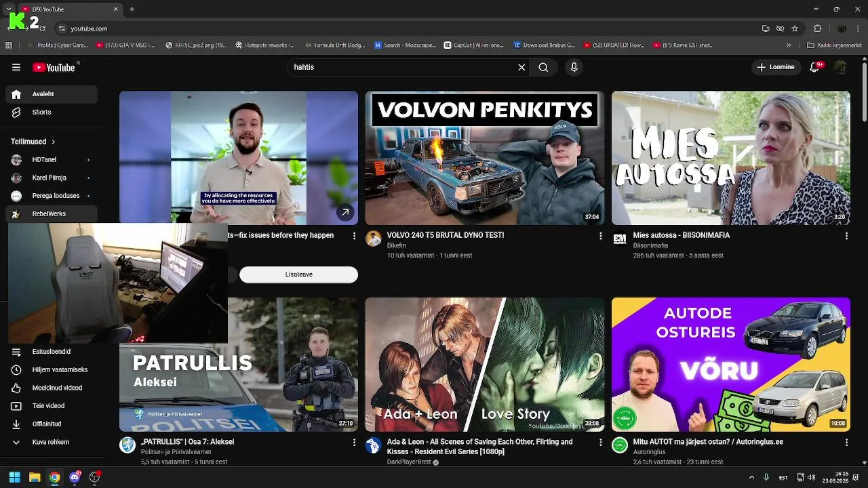Open Teie videod in sidebar
The image size is (868, 488).
(x=52, y=406)
